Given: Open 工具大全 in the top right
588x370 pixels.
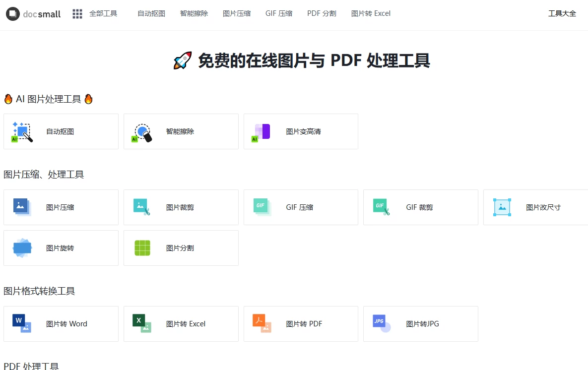Looking at the screenshot, I should coord(562,14).
